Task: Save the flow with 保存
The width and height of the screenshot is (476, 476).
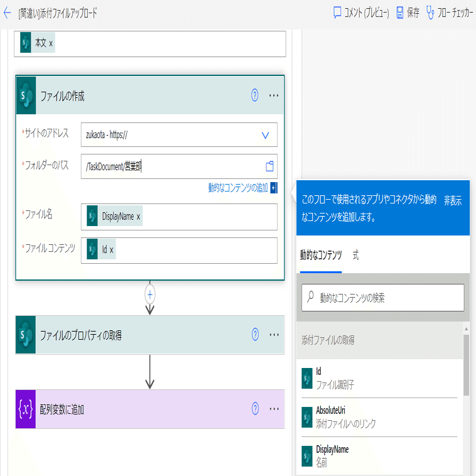Action: point(408,13)
